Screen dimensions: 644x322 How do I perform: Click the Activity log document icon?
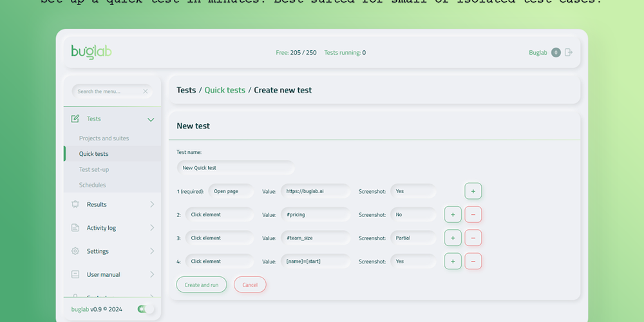point(75,227)
